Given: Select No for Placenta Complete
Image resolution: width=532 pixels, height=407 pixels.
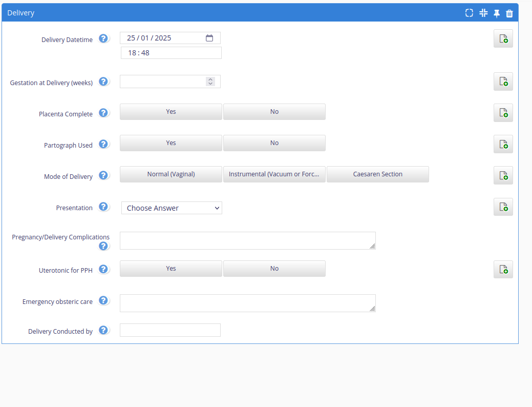Looking at the screenshot, I should (x=274, y=112).
